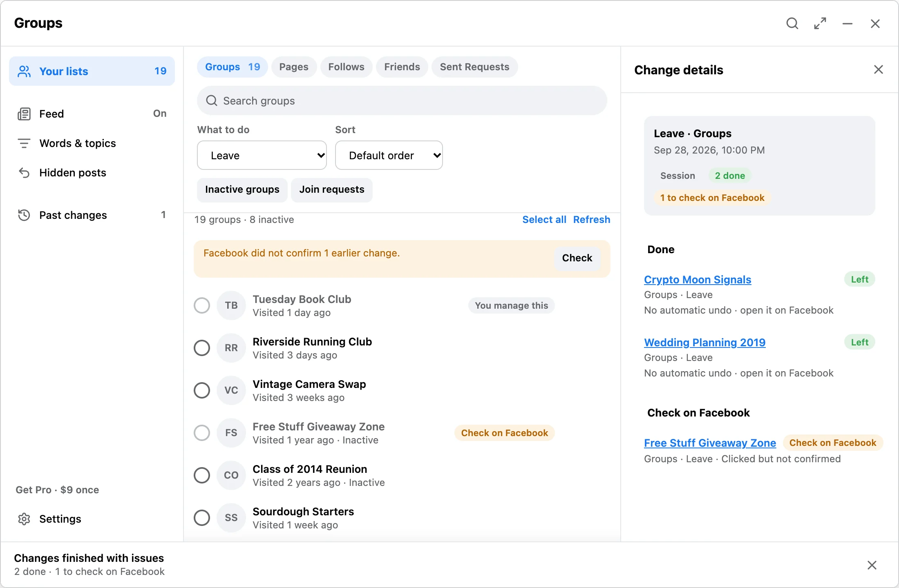Select the Vintage Camera Swap radio button
This screenshot has height=588, width=899.
pos(202,390)
